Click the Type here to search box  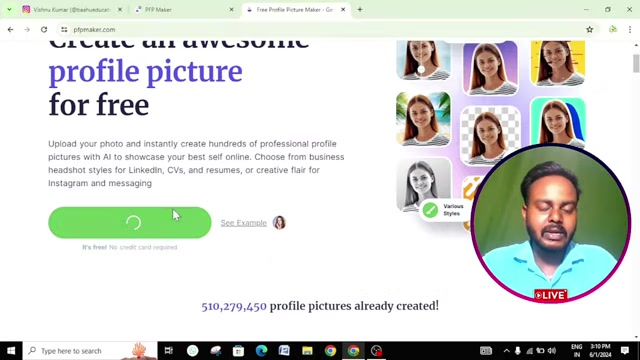click(90, 351)
